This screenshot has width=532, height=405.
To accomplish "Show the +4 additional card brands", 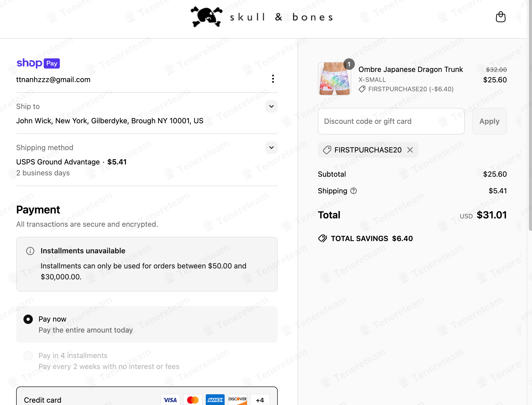I will [260, 400].
